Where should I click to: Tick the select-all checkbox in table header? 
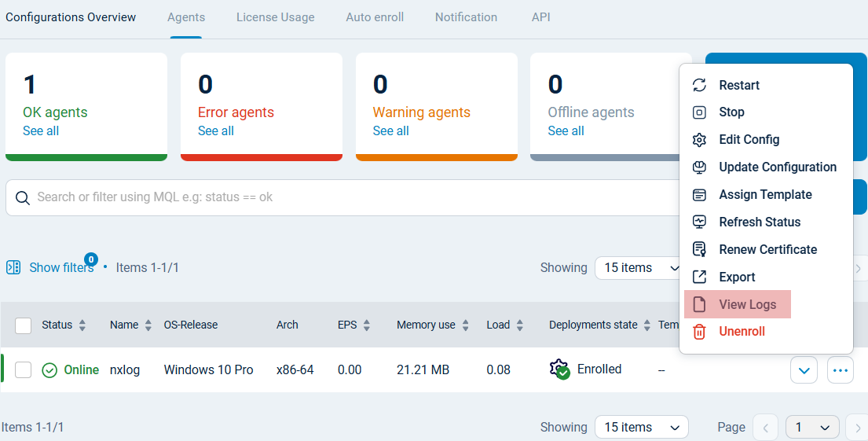24,325
